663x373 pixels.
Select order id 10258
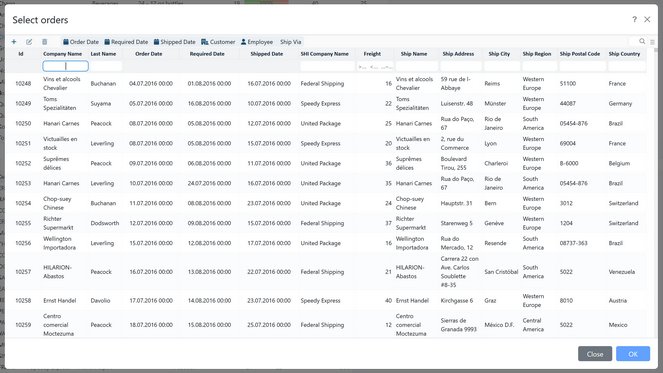[23, 301]
